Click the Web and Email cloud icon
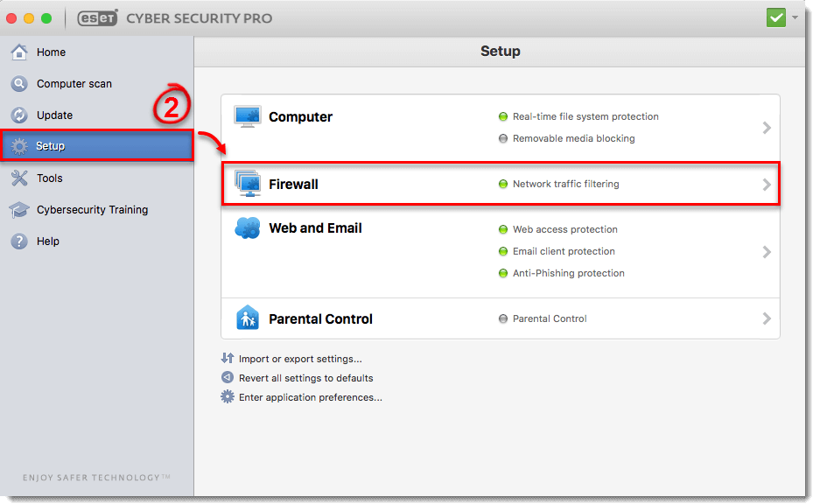 [248, 227]
